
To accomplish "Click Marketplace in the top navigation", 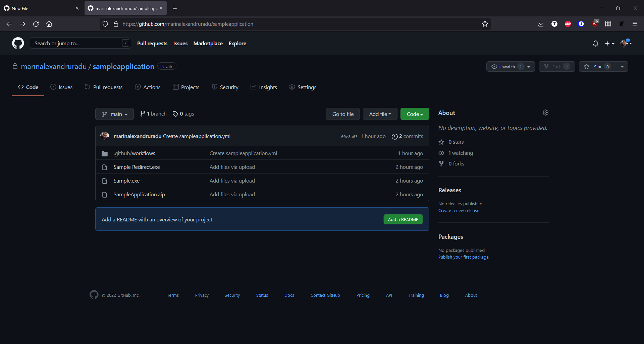I will (x=208, y=44).
